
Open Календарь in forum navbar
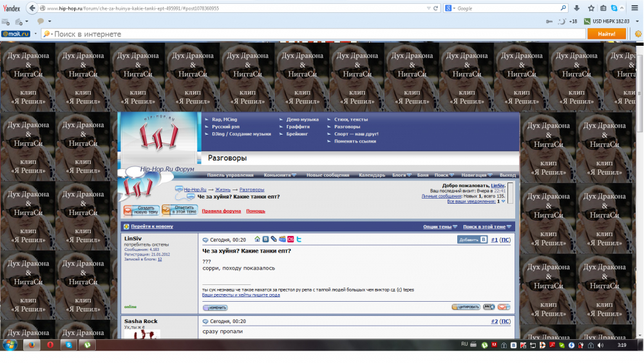(x=372, y=175)
